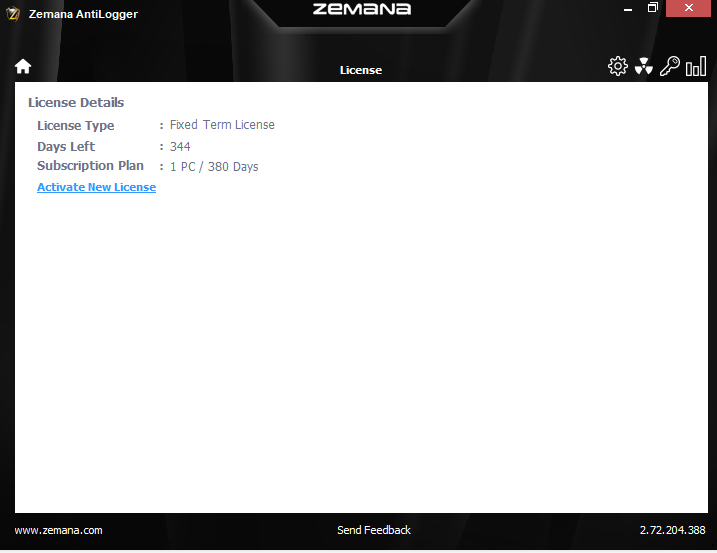
Task: Click the Zemana AntiLogger title text
Action: [83, 14]
